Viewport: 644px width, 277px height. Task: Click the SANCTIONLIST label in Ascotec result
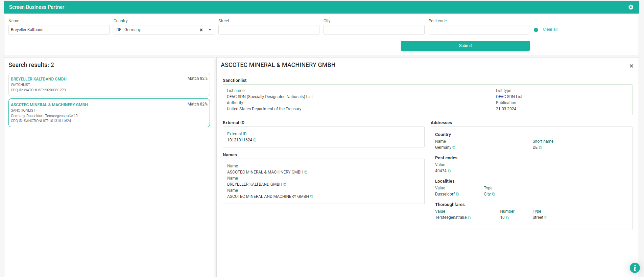point(23,111)
